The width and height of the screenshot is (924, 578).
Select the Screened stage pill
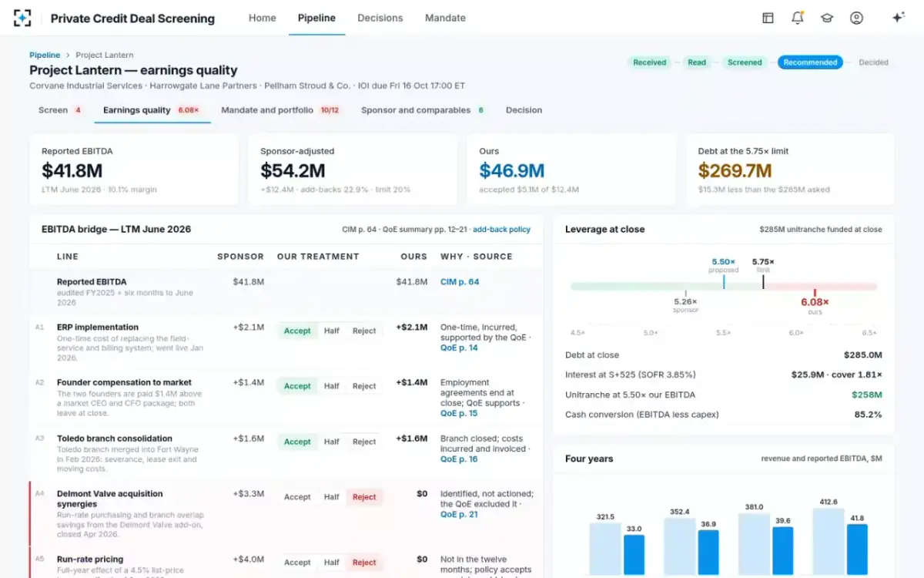[x=745, y=62]
